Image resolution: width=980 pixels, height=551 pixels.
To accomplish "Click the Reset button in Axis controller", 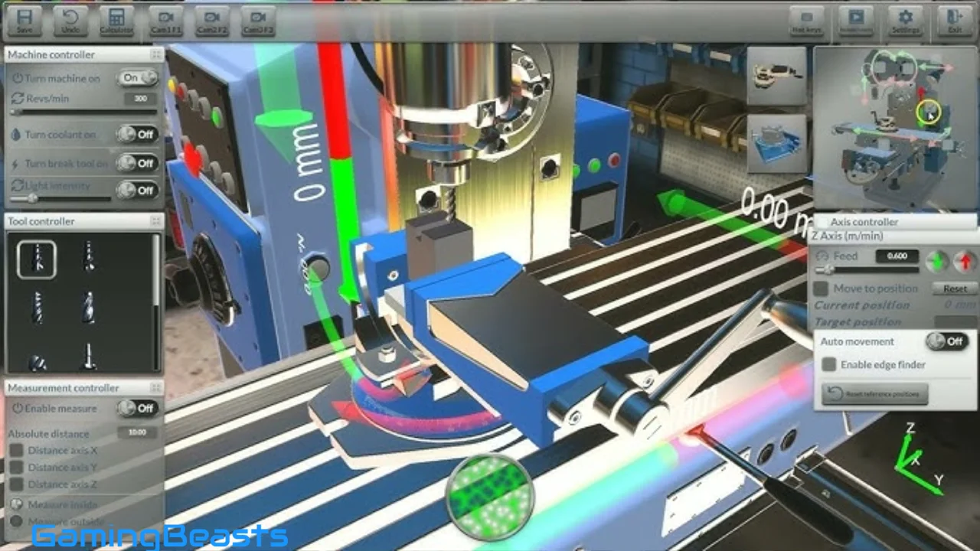I will (x=955, y=289).
